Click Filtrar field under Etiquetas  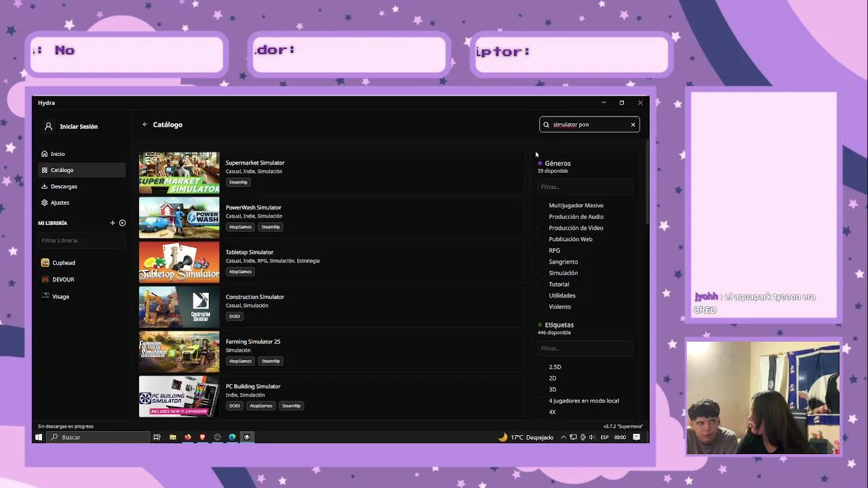pyautogui.click(x=585, y=348)
